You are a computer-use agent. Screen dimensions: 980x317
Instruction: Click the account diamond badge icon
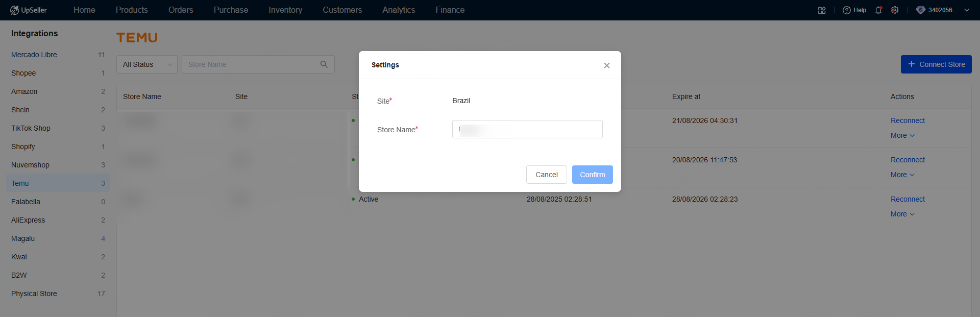tap(920, 10)
